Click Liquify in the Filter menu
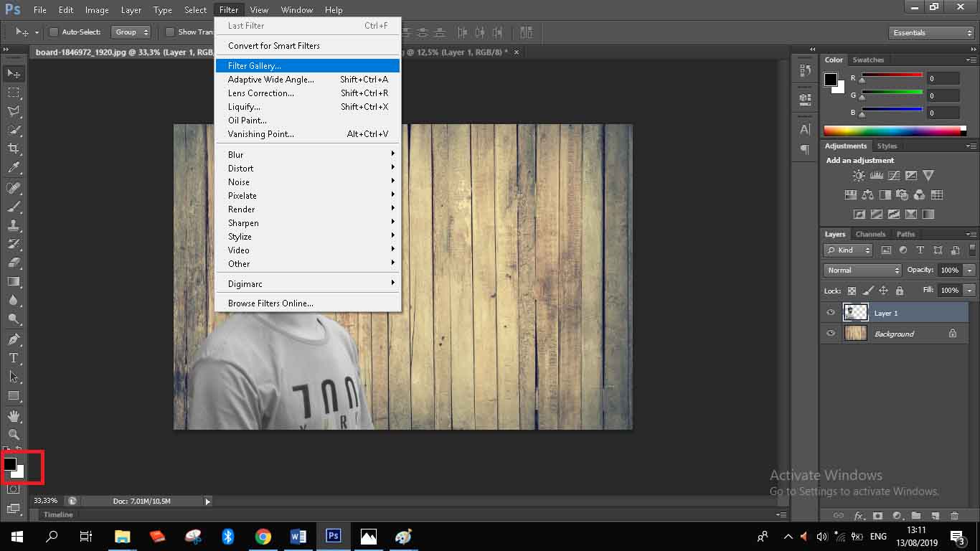 tap(244, 107)
